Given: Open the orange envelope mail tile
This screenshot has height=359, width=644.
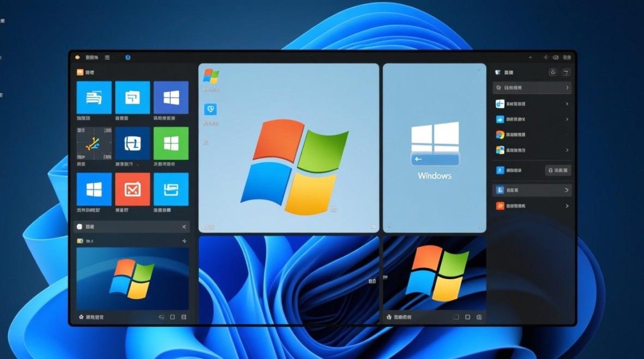Looking at the screenshot, I should pos(132,189).
